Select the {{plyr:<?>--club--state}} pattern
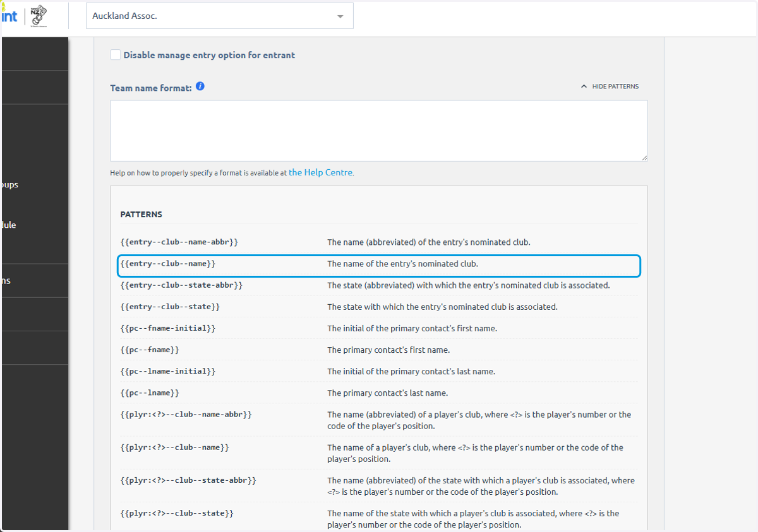The width and height of the screenshot is (758, 532). click(177, 513)
